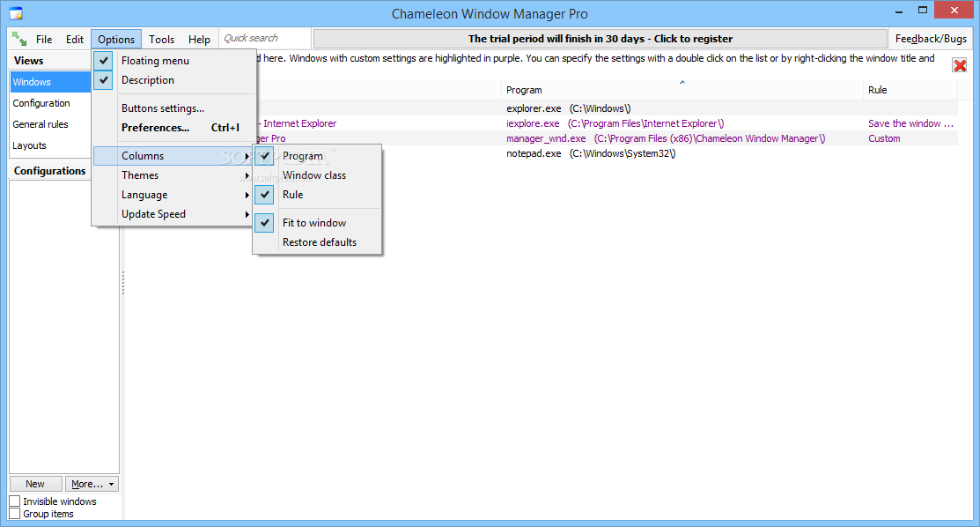Open the Tools menu
Image resolution: width=980 pixels, height=527 pixels.
(161, 39)
